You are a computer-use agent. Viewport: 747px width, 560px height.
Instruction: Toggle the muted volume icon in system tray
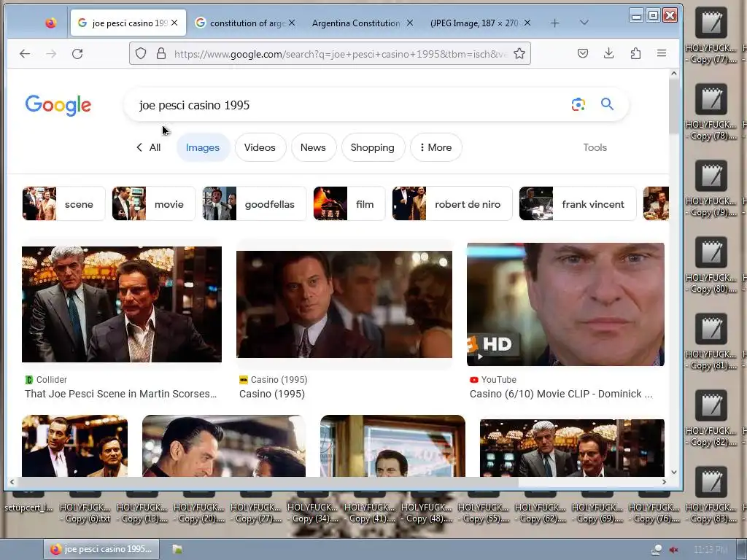[x=673, y=550]
